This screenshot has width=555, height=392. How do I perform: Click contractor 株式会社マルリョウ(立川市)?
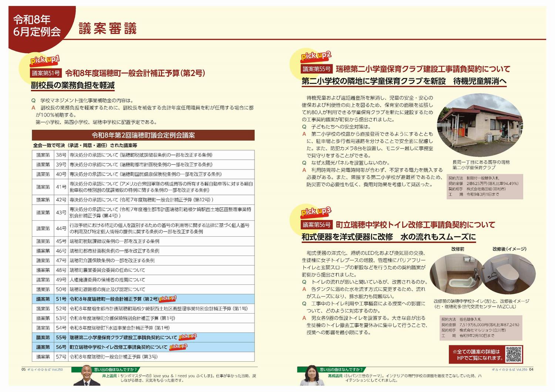pos(483,330)
